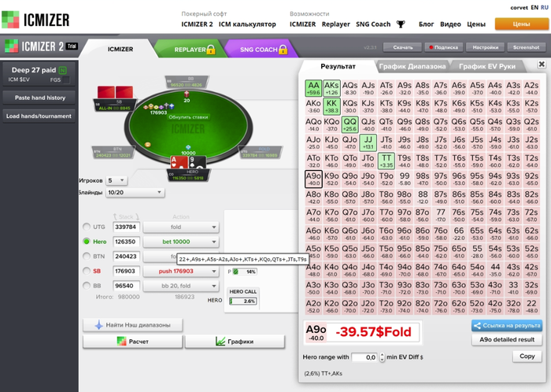This screenshot has height=392, width=551.
Task: Open the Результат tab
Action: 338,66
